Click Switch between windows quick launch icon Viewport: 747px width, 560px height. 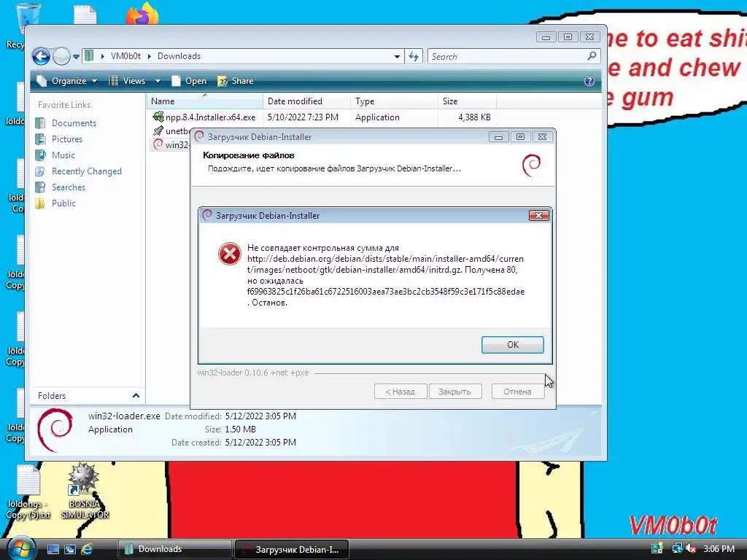point(69,549)
